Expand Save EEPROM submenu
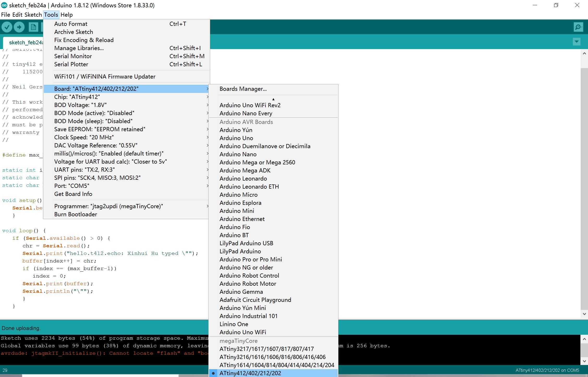This screenshot has width=588, height=377. tap(126, 129)
